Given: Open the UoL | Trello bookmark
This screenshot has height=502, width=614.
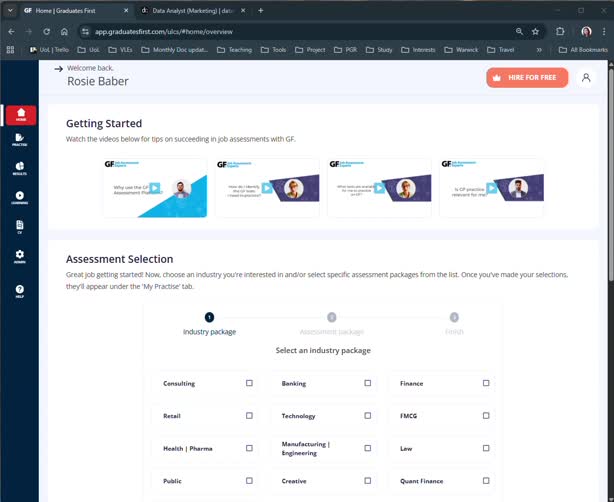Looking at the screenshot, I should (49, 50).
